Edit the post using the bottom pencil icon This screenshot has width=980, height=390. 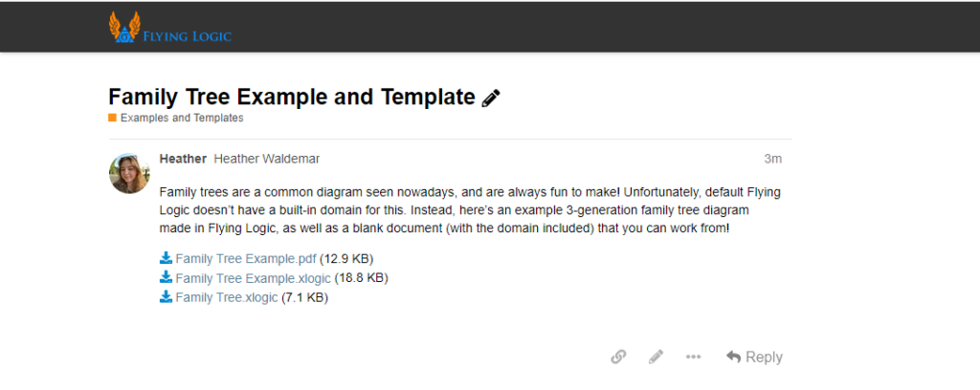coord(656,357)
